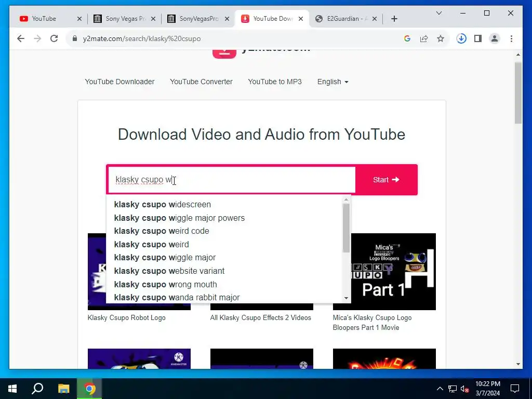This screenshot has width=532, height=399.
Task: Open a new browser tab
Action: click(394, 19)
